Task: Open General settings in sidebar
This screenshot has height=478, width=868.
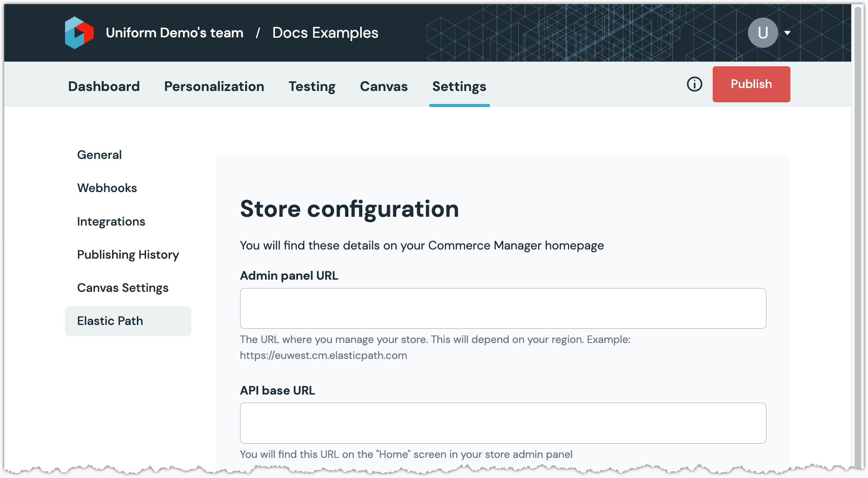Action: 99,155
